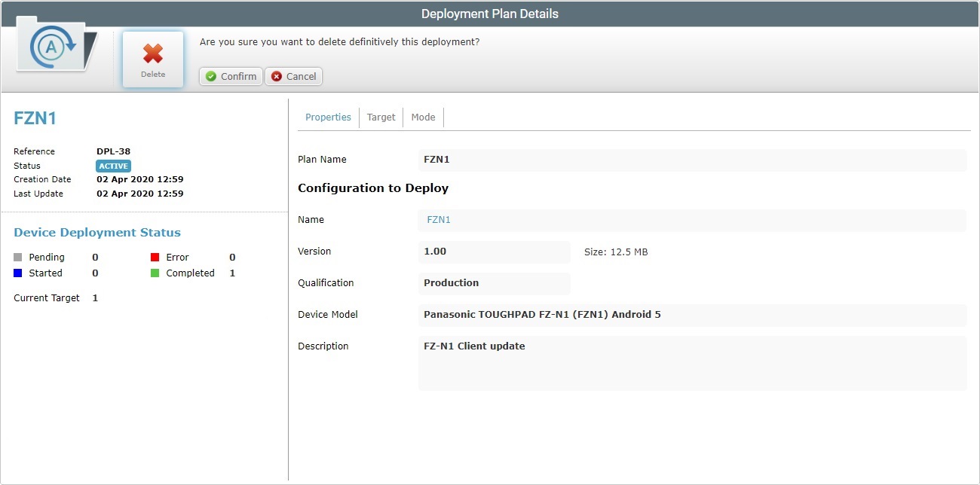Click the FZN1 plan heading
980x485 pixels.
tap(35, 118)
